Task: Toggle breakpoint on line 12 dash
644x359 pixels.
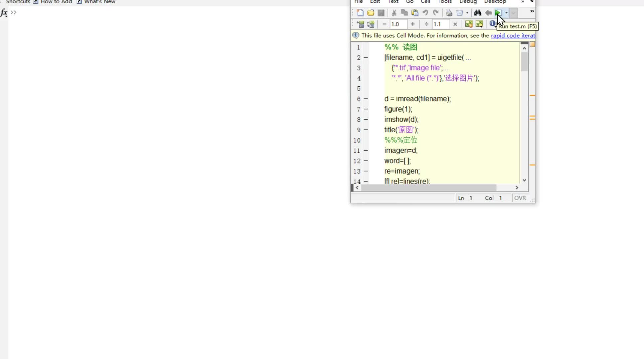Action: tap(366, 161)
